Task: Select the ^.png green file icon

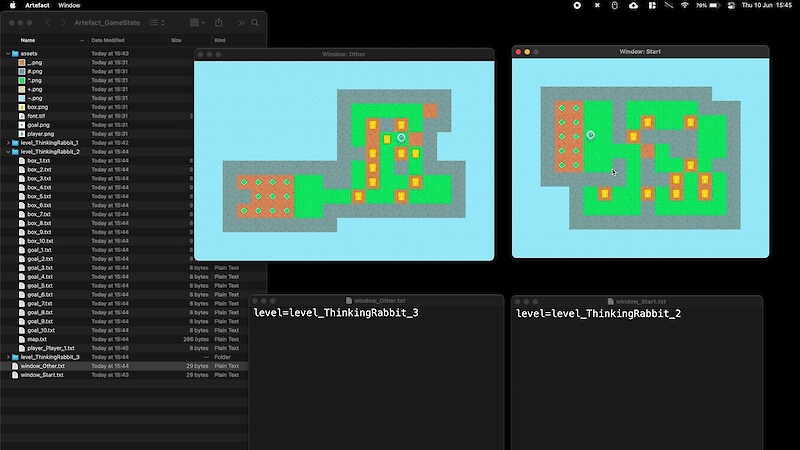Action: click(x=21, y=80)
